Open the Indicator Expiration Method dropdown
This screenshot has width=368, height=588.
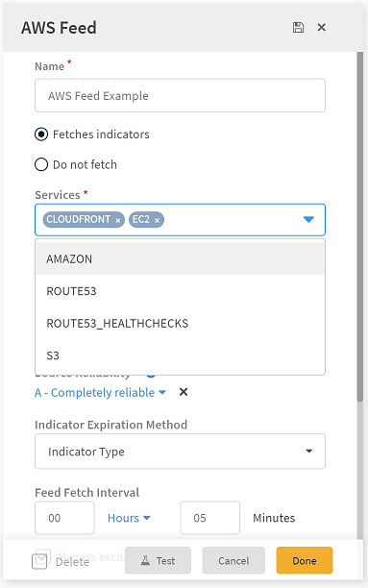(x=180, y=452)
